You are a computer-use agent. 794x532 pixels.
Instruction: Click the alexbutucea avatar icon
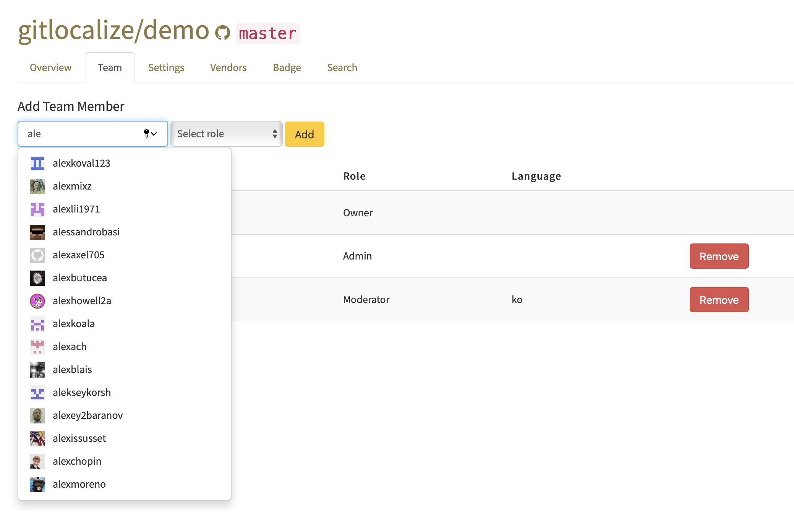37,277
